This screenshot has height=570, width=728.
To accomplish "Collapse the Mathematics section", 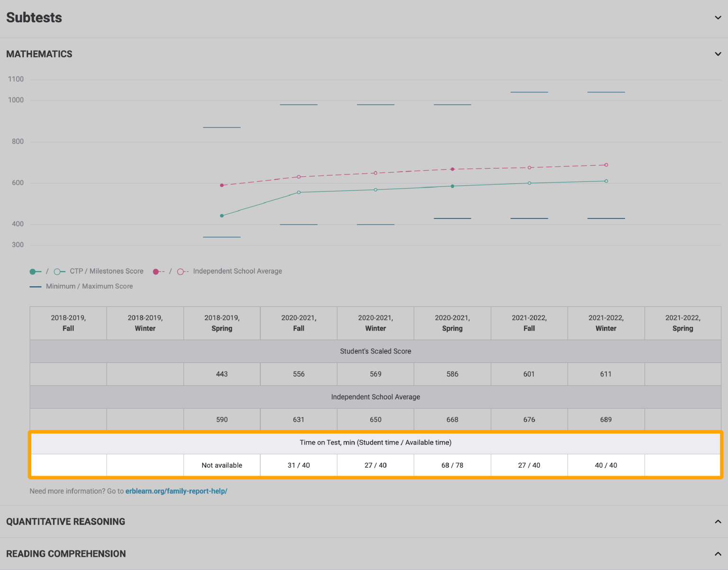I will click(717, 54).
